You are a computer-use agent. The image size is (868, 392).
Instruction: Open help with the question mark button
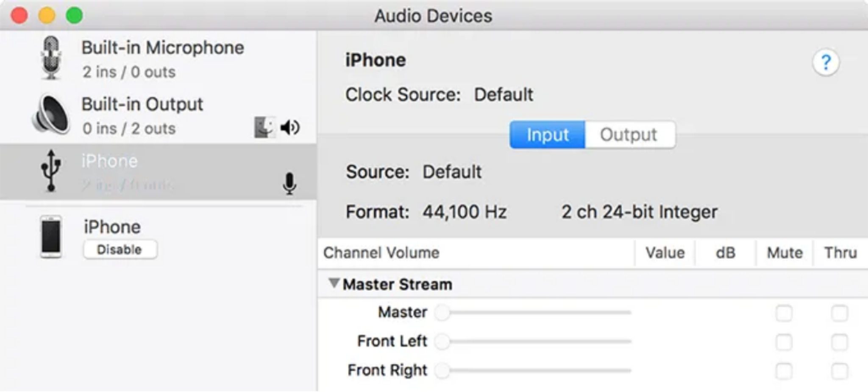pos(826,63)
